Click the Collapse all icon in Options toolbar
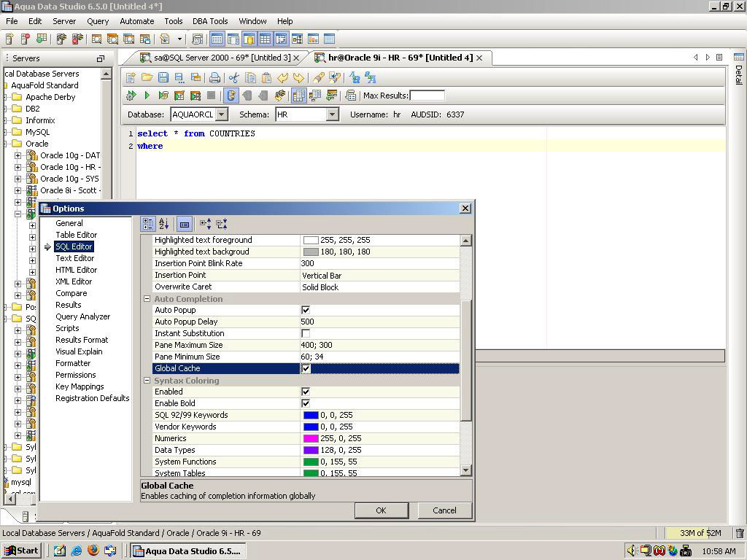This screenshot has width=747, height=560. coord(222,223)
